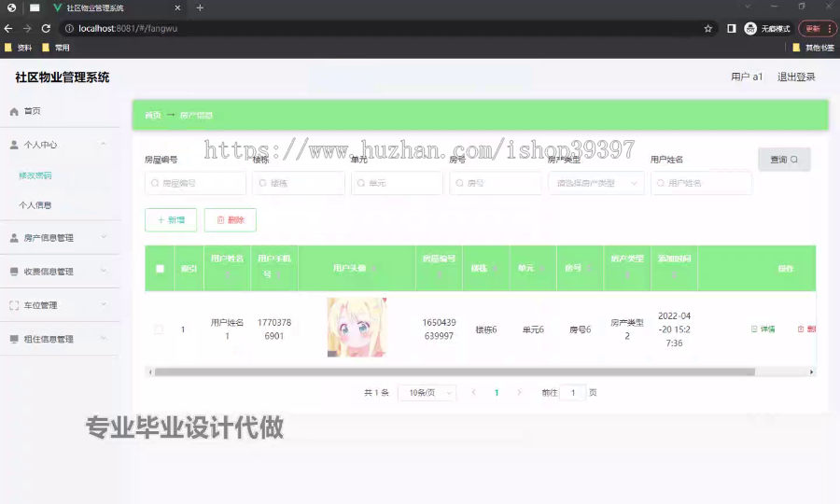Click 首页 in the breadcrumb
This screenshot has height=504, width=840.
click(153, 115)
